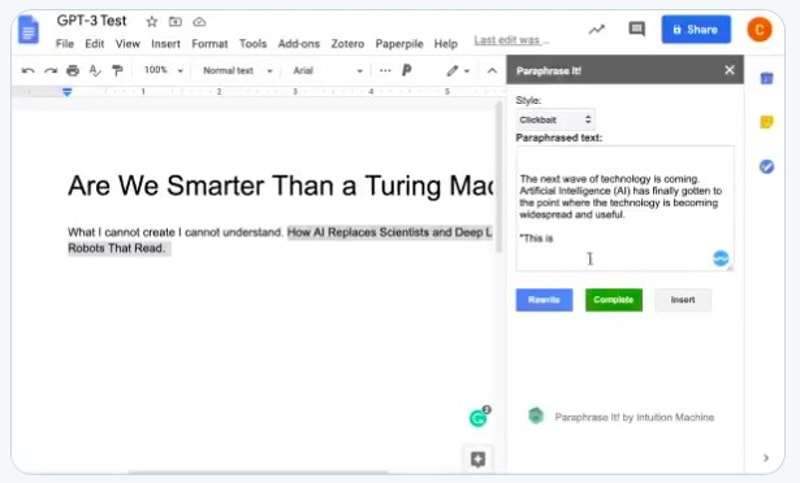The width and height of the screenshot is (800, 483).
Task: Click the Last edit was link
Action: point(511,40)
